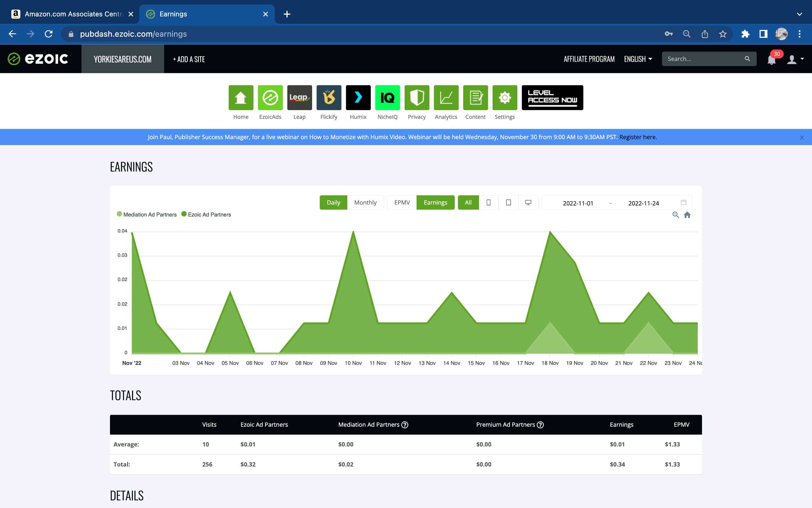Switch chart to Daily view
The width and height of the screenshot is (812, 508).
333,203
